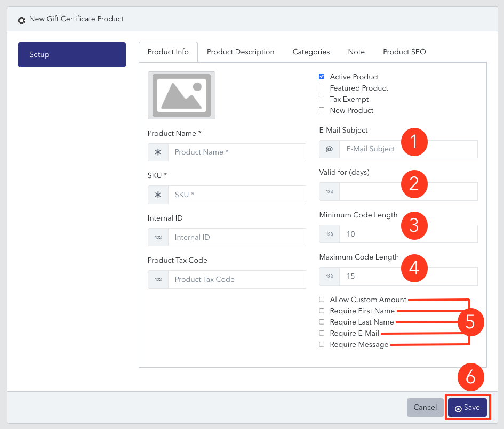Open the Product Description tab
Viewport: 504px width, 429px height.
[241, 52]
